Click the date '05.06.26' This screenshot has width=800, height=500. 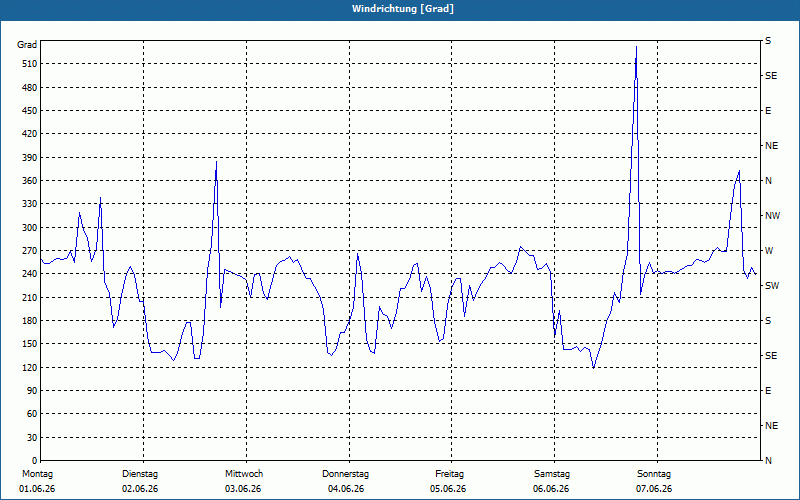point(448,489)
